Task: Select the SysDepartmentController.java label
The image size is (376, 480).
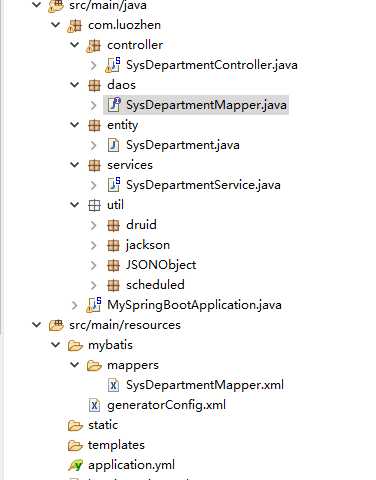Action: tap(212, 65)
